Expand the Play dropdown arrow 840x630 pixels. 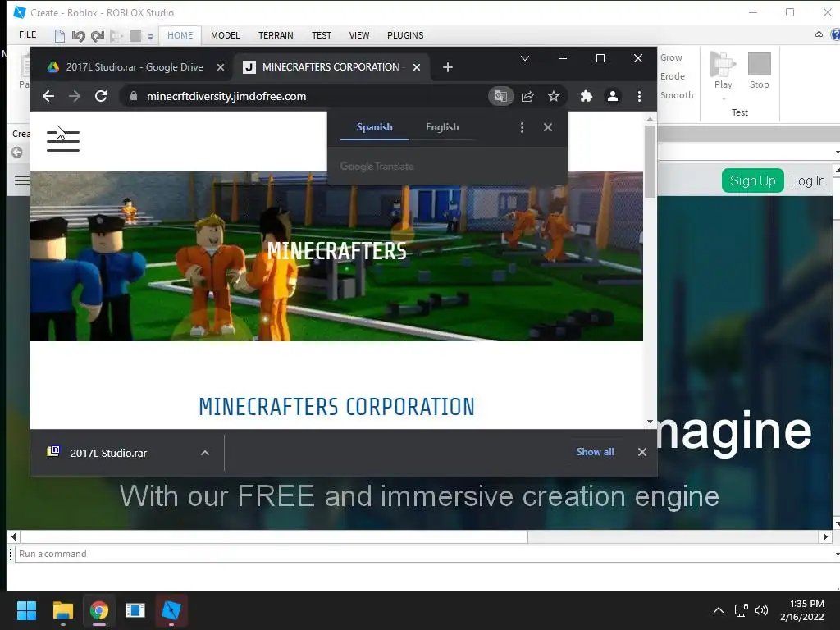724,98
